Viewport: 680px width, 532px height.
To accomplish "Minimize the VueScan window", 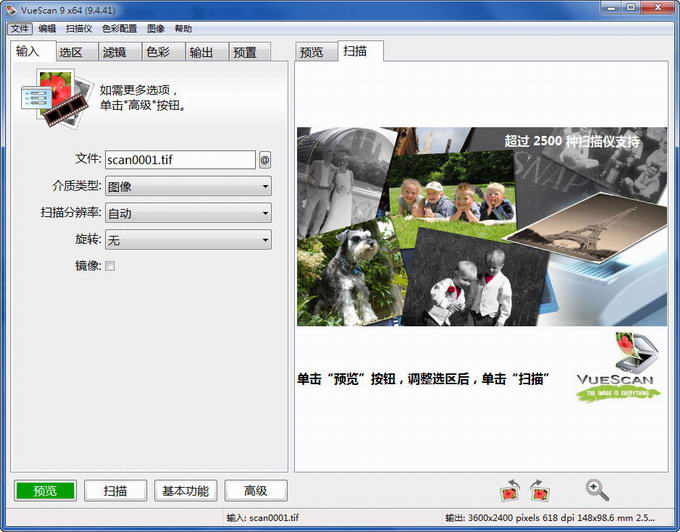I will coord(611,7).
